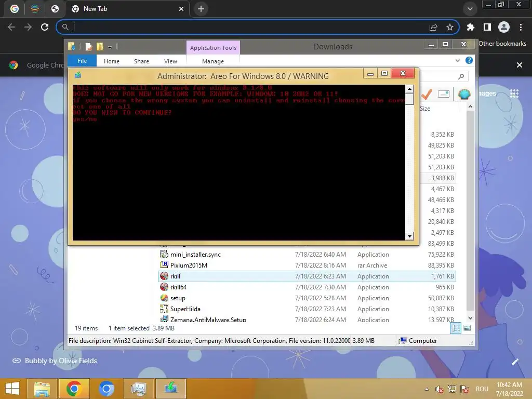The height and width of the screenshot is (399, 532).
Task: Open File Explorer from taskbar
Action: tap(42, 389)
